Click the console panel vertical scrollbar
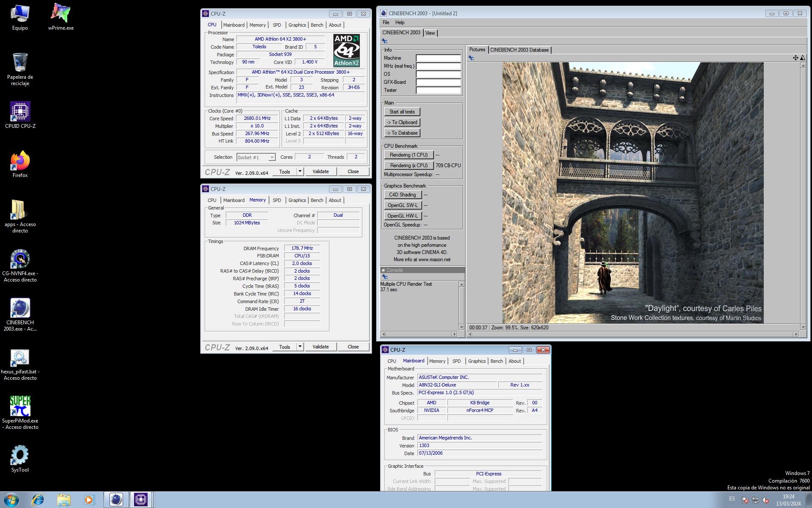 coord(461,306)
